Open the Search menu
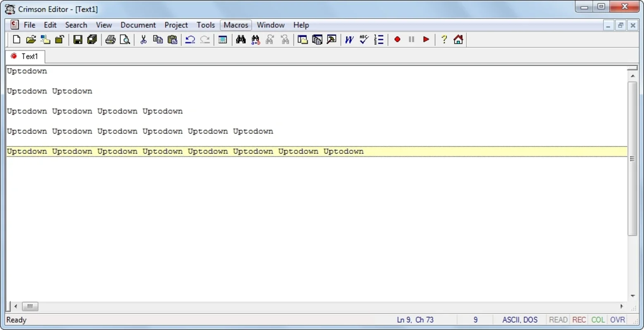This screenshot has height=330, width=644. click(x=76, y=25)
